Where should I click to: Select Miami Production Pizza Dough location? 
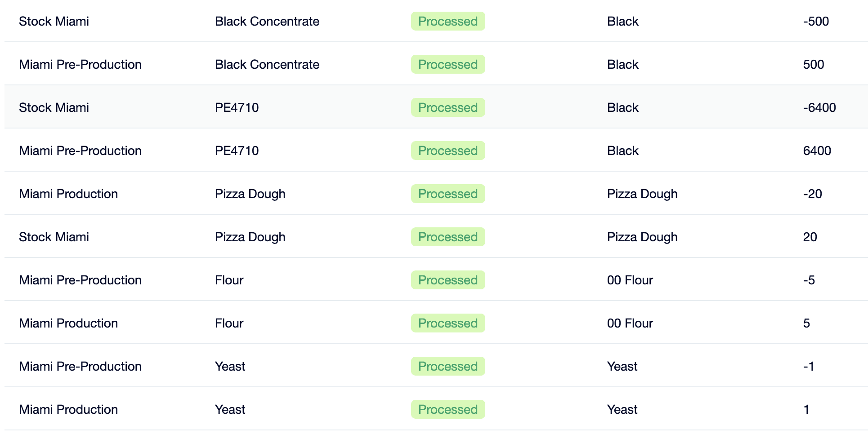[x=68, y=194]
